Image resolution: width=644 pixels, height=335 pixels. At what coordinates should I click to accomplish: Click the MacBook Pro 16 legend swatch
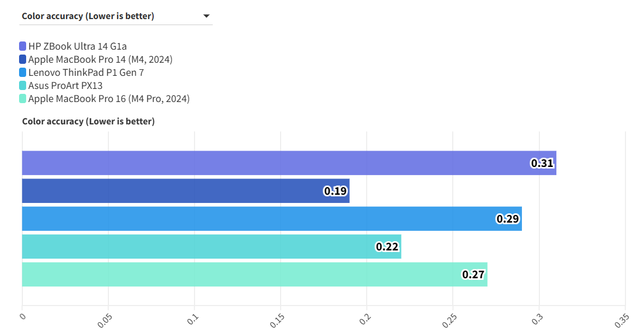pos(22,99)
